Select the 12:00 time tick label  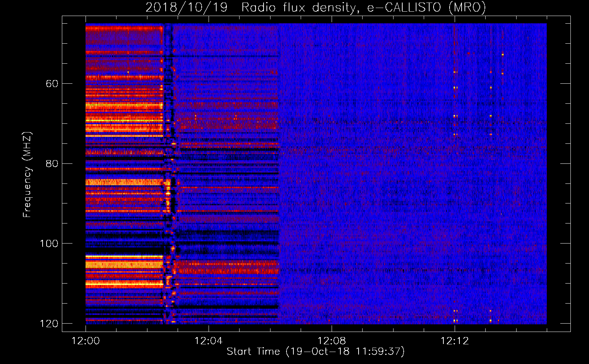[86, 341]
